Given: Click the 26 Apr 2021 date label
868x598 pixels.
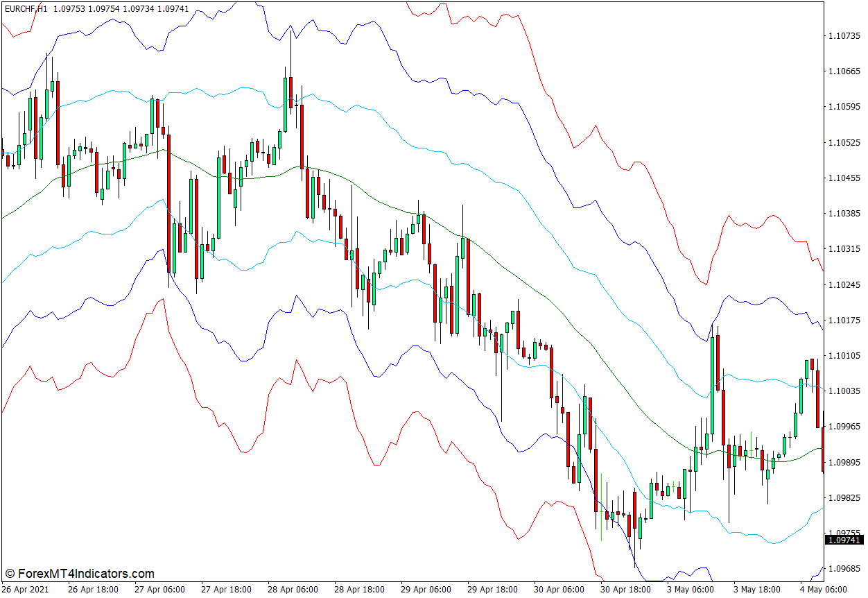Looking at the screenshot, I should pos(24,590).
